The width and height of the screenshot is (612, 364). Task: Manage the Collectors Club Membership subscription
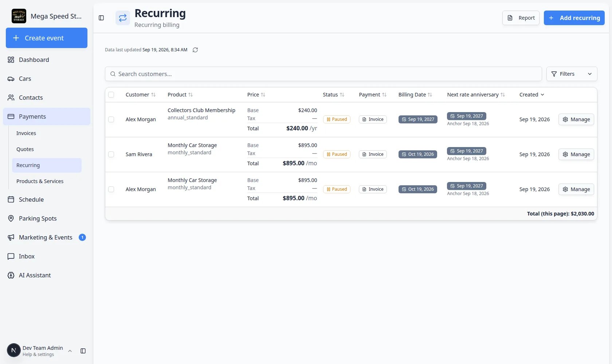[576, 119]
